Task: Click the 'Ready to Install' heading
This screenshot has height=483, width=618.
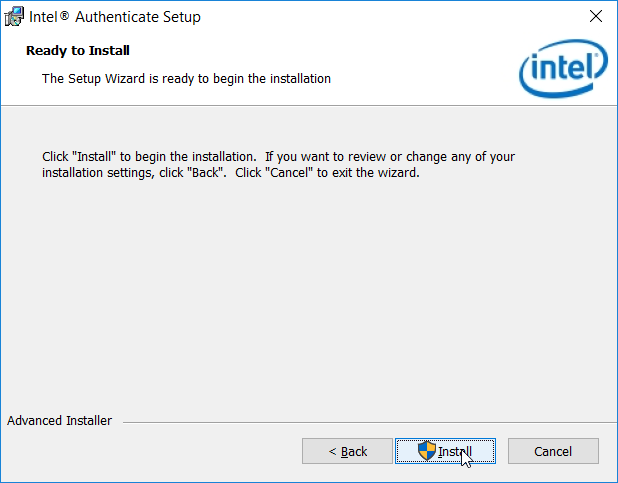Action: tap(78, 50)
